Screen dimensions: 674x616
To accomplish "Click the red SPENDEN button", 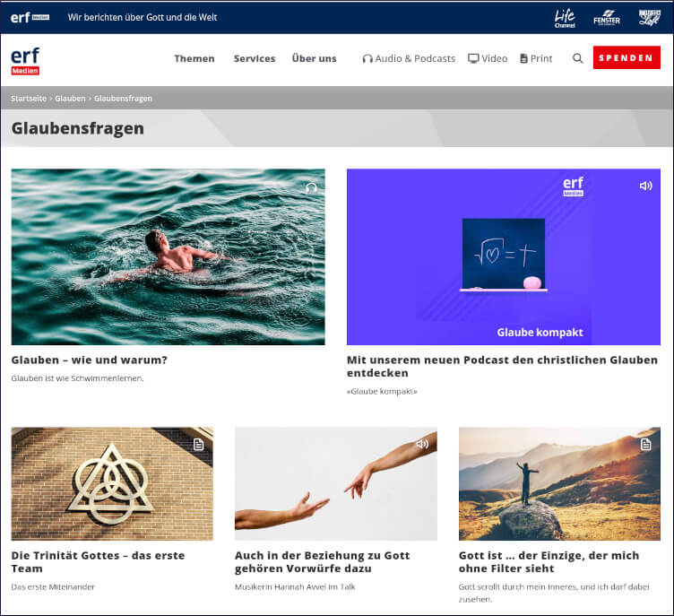I will point(626,57).
